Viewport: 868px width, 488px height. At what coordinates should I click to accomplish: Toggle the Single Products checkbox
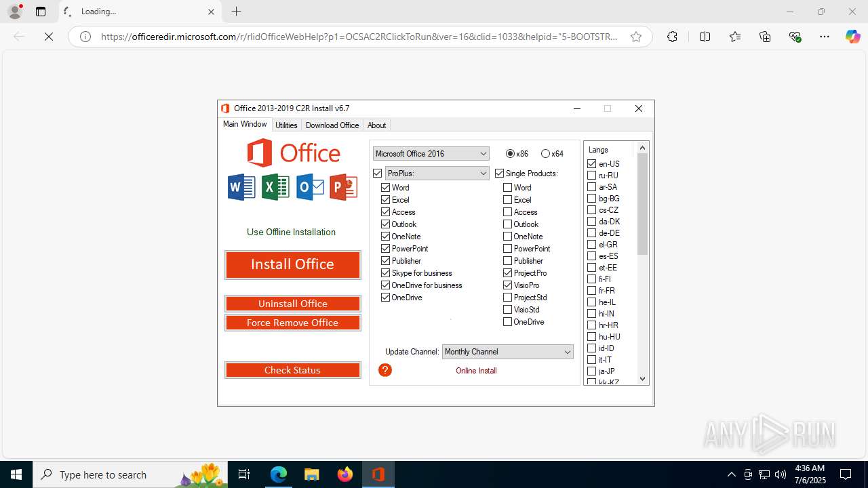coord(500,174)
